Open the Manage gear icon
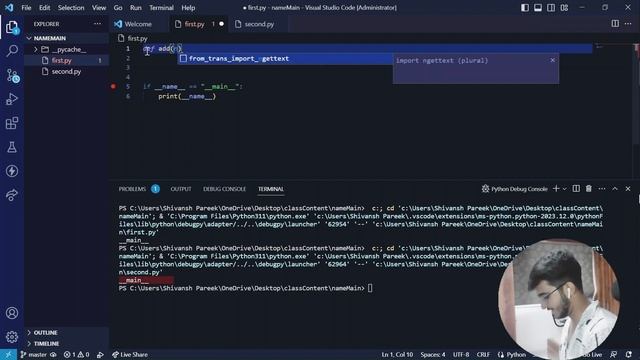 pyautogui.click(x=12, y=337)
